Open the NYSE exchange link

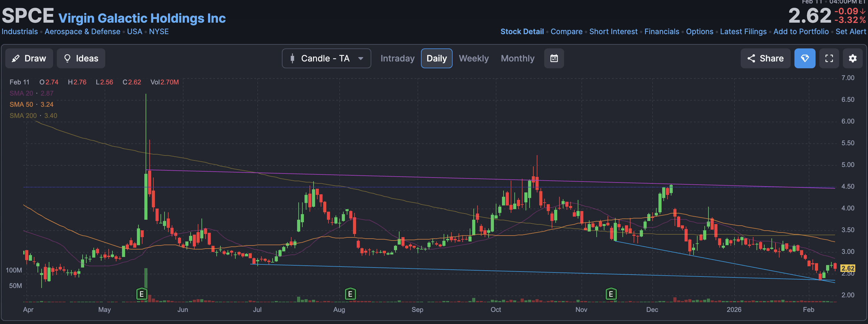(159, 31)
